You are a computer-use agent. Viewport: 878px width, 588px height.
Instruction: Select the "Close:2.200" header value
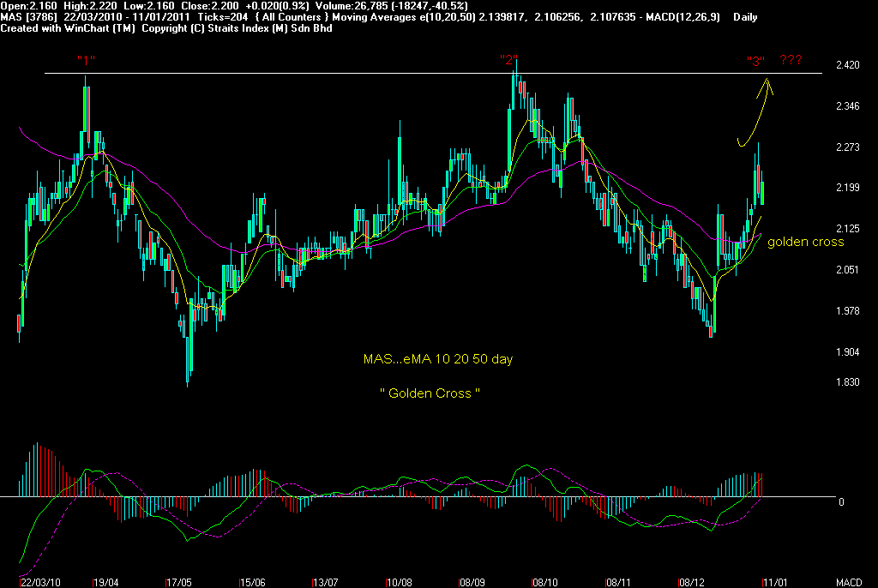tap(211, 6)
